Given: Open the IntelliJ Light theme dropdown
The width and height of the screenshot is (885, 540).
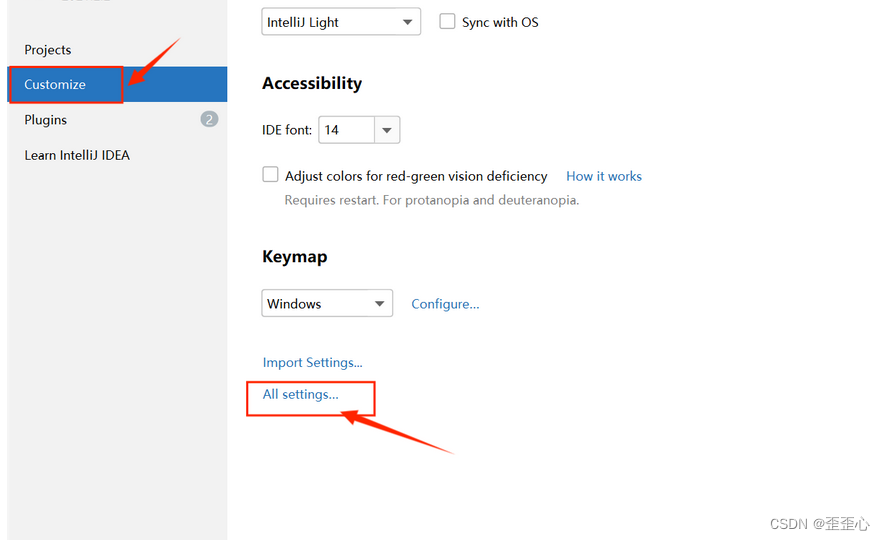Looking at the screenshot, I should (341, 22).
